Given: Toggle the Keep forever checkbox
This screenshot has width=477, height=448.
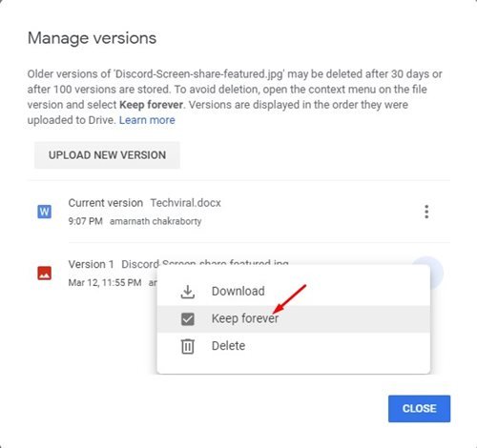Looking at the screenshot, I should (x=188, y=319).
